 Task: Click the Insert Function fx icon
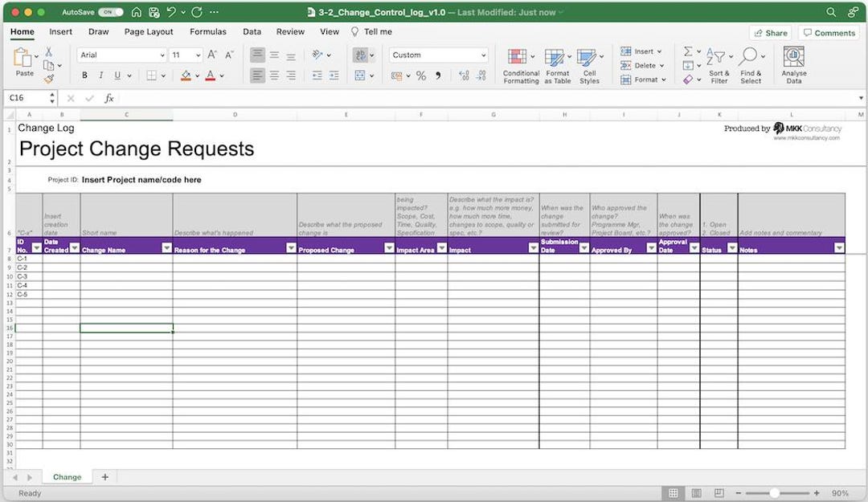click(109, 98)
